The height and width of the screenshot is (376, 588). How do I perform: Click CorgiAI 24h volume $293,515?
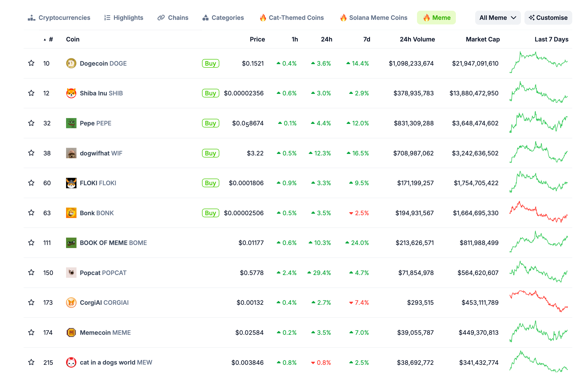click(420, 302)
